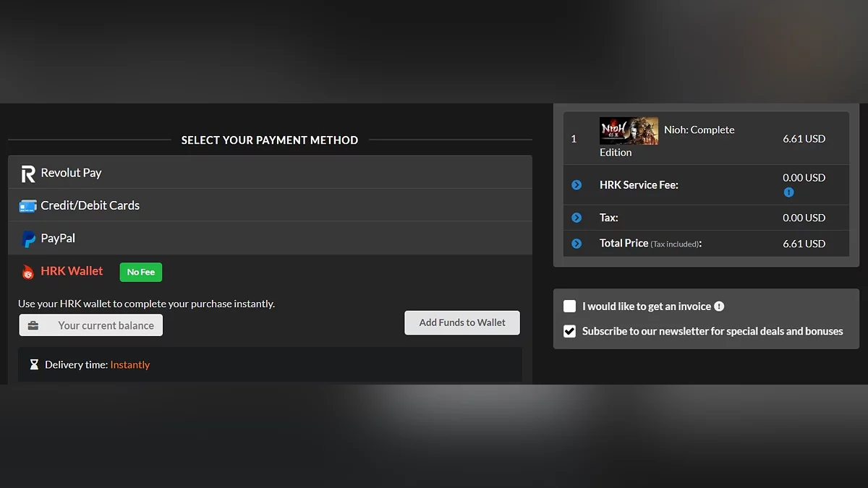Click the green No Fee badge

point(141,272)
